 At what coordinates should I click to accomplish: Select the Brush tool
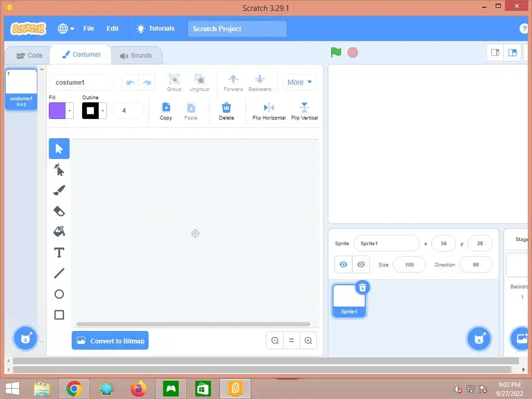59,190
